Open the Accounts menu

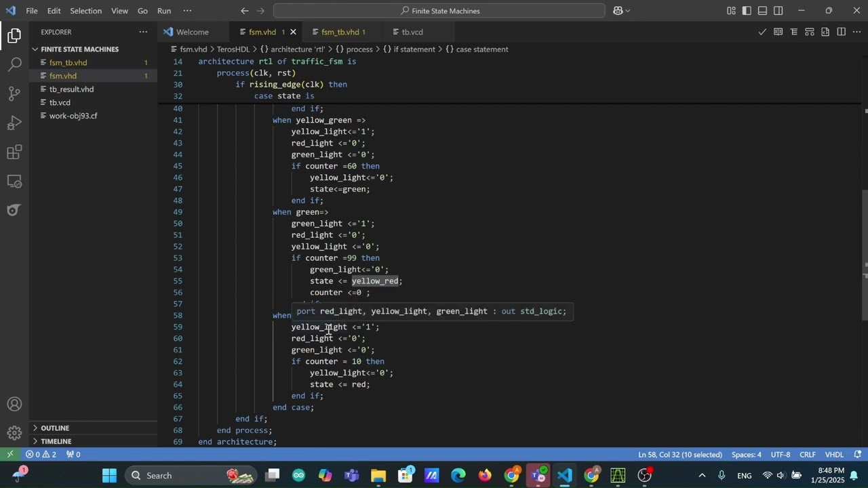coord(14,405)
